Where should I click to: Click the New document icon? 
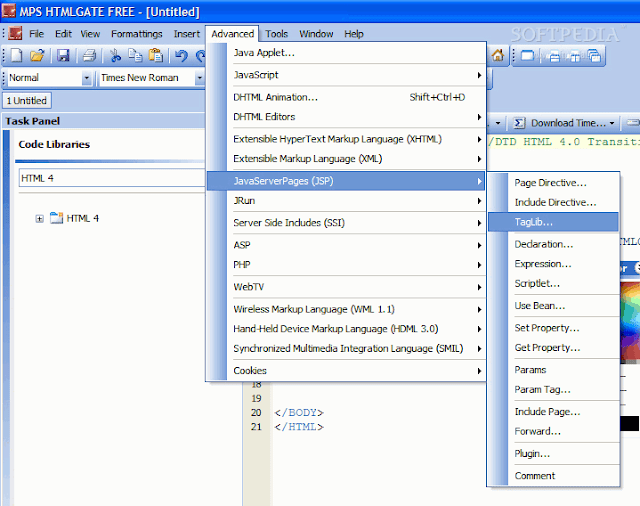point(16,55)
